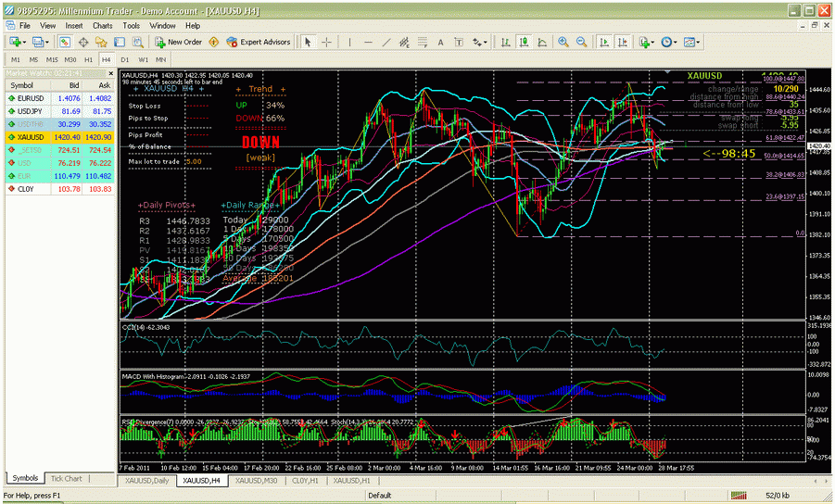Open the New Chart dropdown arrow
835x504 pixels.
tap(25, 42)
